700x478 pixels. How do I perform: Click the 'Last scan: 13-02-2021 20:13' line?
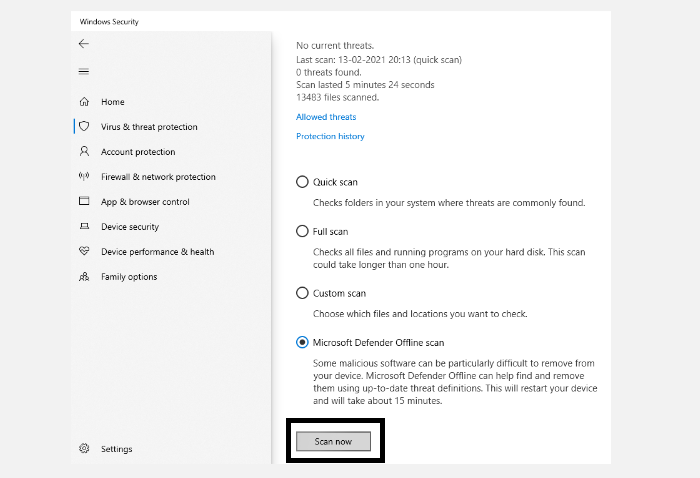click(379, 60)
